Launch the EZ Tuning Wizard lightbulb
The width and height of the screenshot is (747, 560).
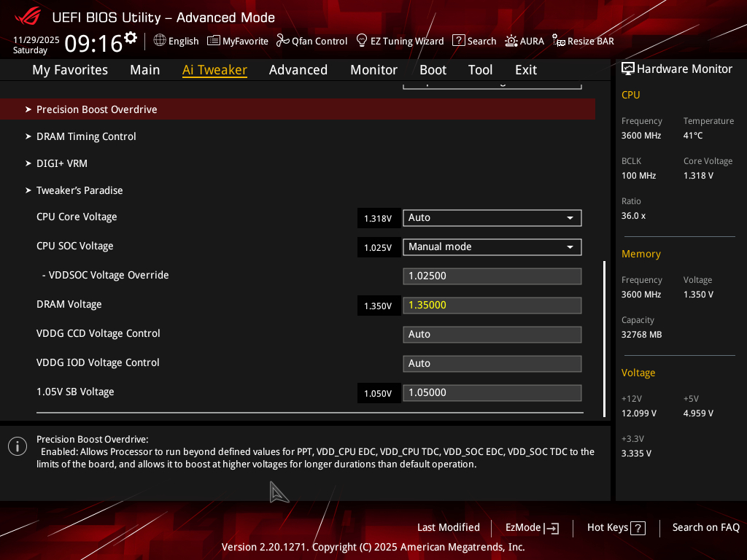click(x=361, y=41)
